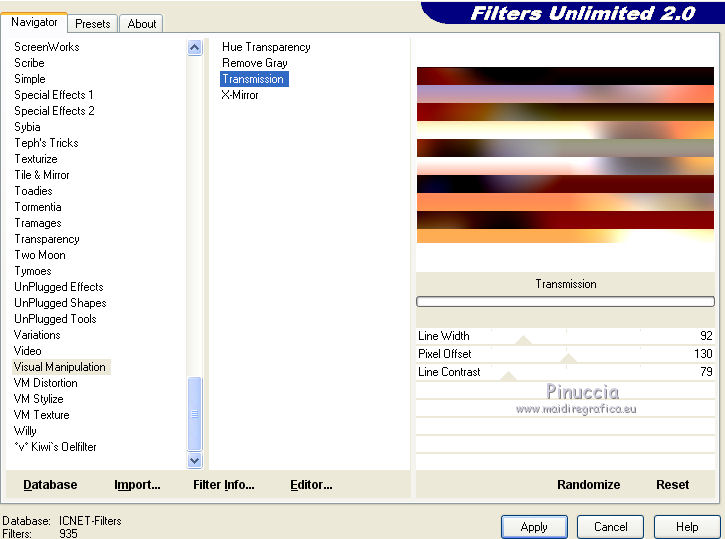Select VM Texture category

pyautogui.click(x=42, y=415)
